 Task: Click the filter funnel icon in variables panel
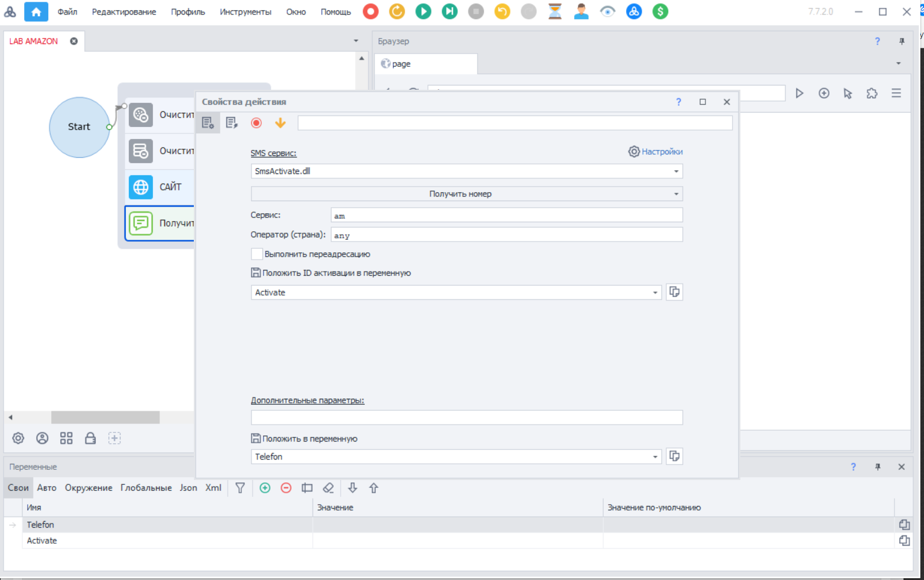pos(240,488)
